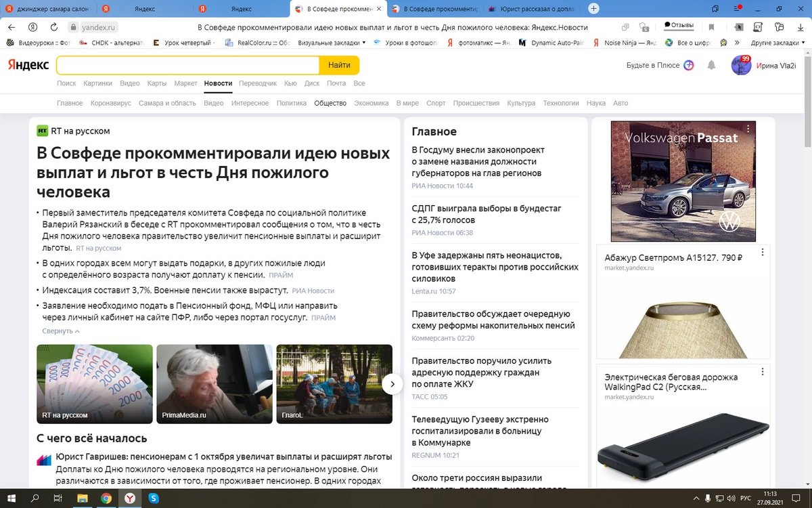The width and height of the screenshot is (812, 508).
Task: Click the copy tabs icon in address bar
Action: click(x=625, y=28)
